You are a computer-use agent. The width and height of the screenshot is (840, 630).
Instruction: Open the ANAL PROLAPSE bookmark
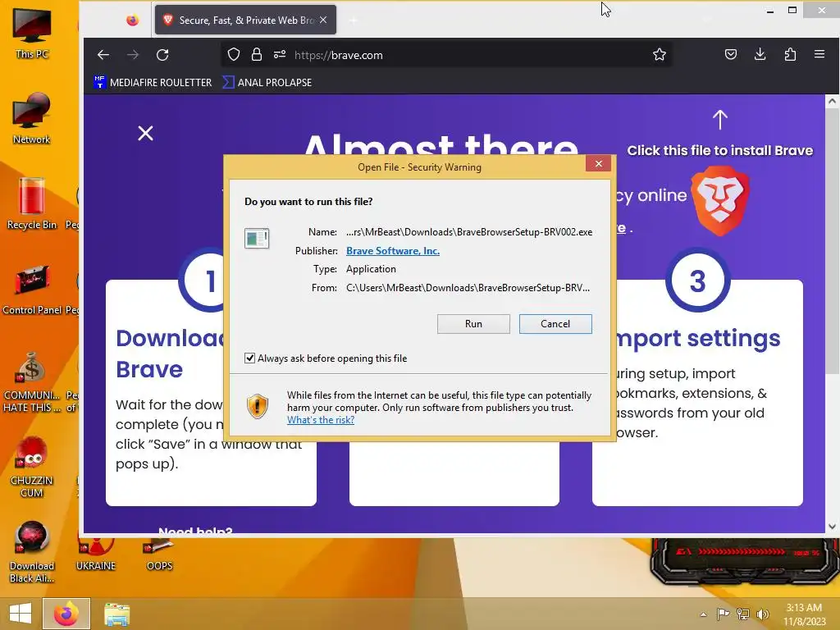coord(267,83)
